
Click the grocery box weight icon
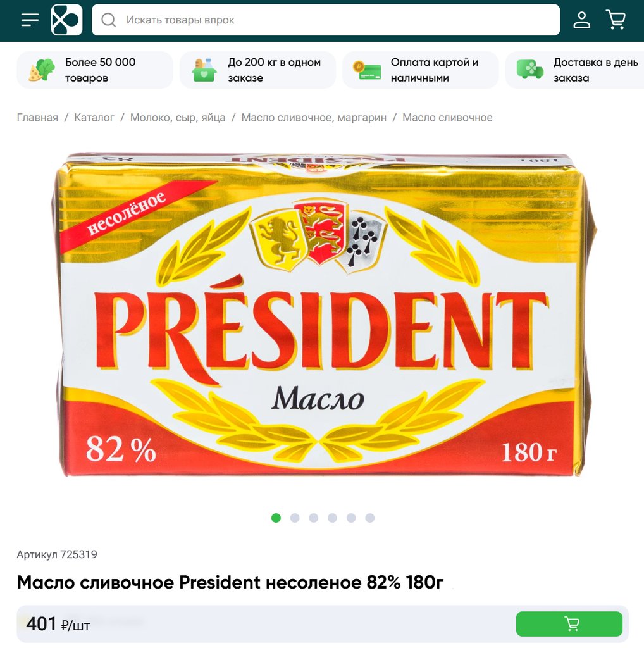204,70
